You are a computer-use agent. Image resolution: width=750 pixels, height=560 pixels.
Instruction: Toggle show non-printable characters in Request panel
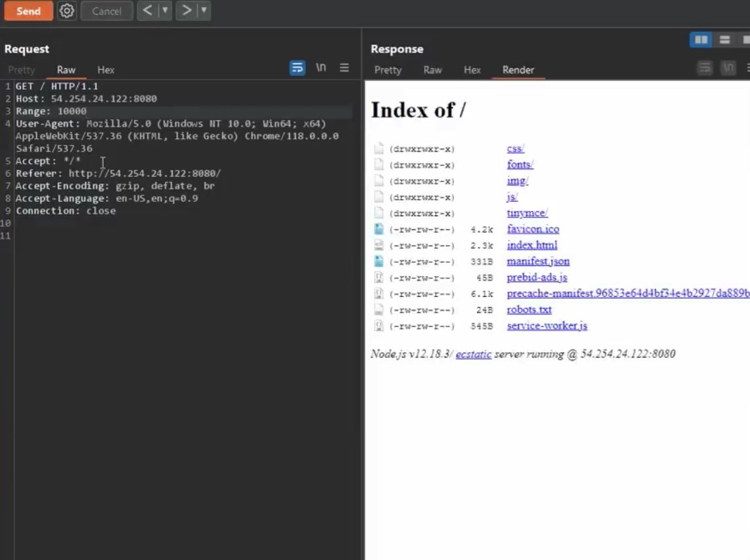click(321, 67)
